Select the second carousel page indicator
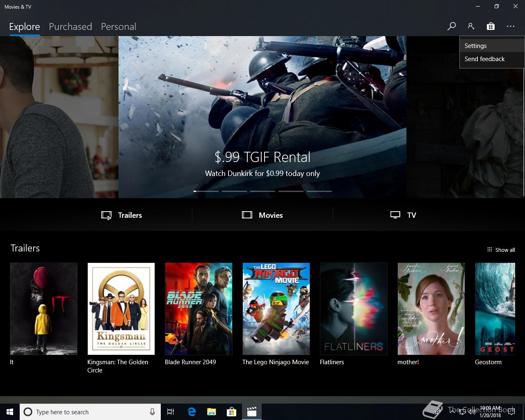Image resolution: width=525 pixels, height=420 pixels. (x=234, y=191)
